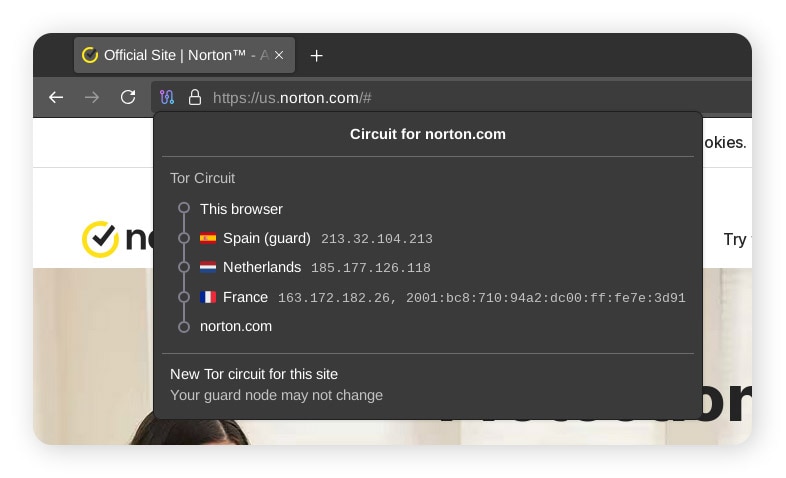The height and width of the screenshot is (478, 786).
Task: Click This browser circuit entry
Action: 241,209
